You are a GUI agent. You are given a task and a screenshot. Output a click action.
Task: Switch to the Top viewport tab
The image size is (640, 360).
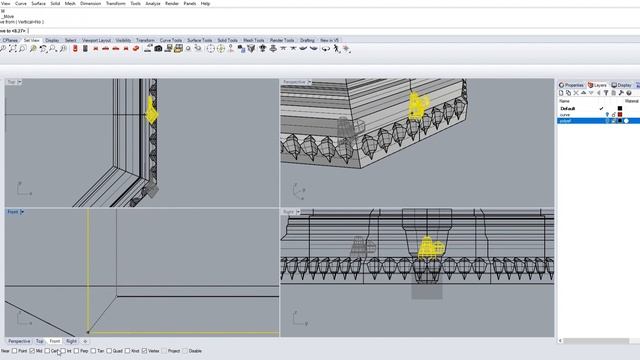click(39, 341)
